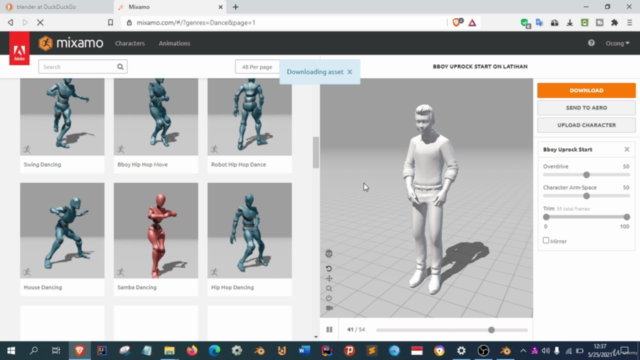Open the Mixamo home logo
The image size is (640, 360).
coord(71,43)
